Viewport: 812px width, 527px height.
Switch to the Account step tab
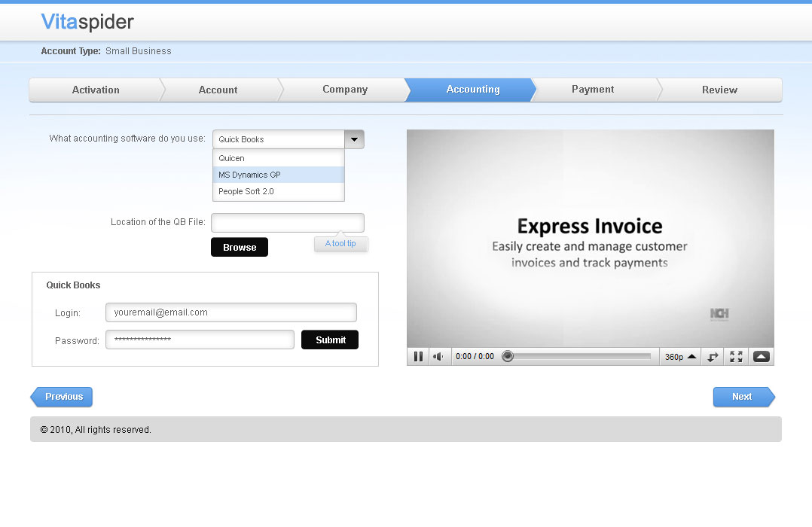pos(218,90)
